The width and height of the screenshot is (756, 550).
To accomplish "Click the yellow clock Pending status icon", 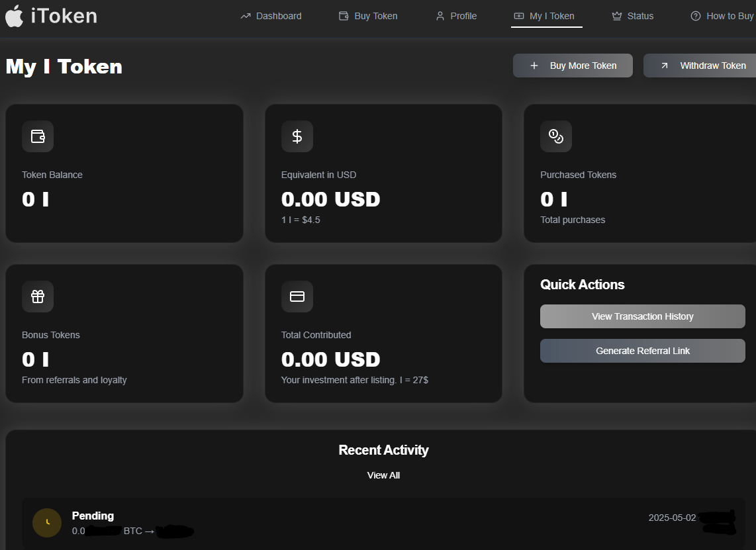I will [x=47, y=522].
